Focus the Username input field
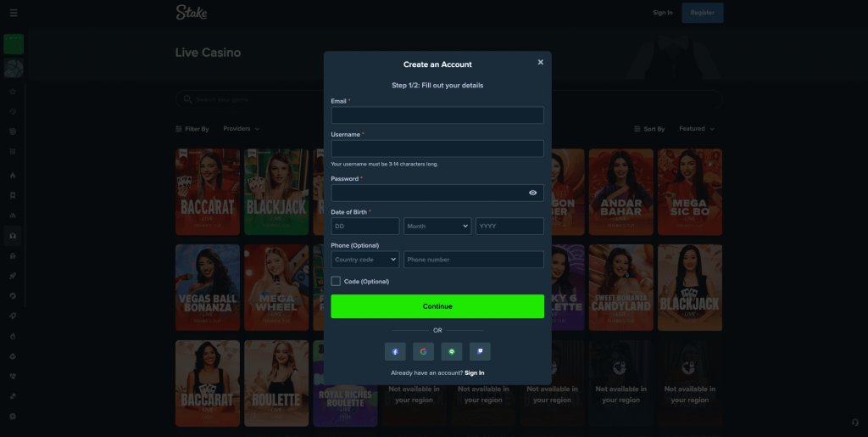This screenshot has height=437, width=868. (437, 148)
